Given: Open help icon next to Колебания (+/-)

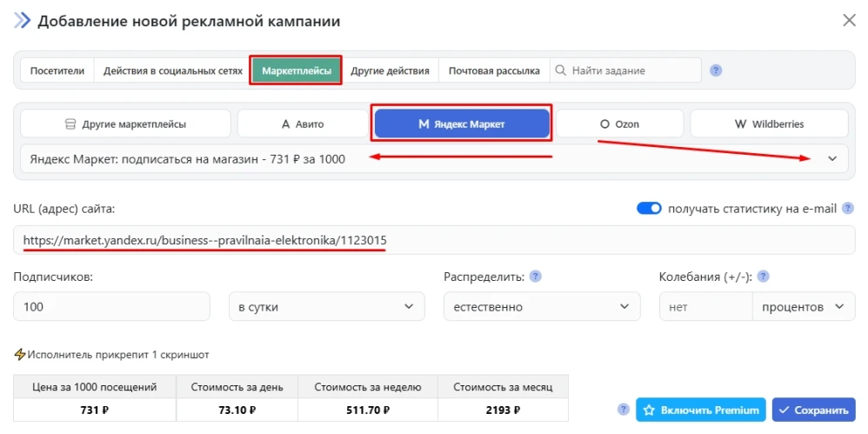Looking at the screenshot, I should [764, 277].
